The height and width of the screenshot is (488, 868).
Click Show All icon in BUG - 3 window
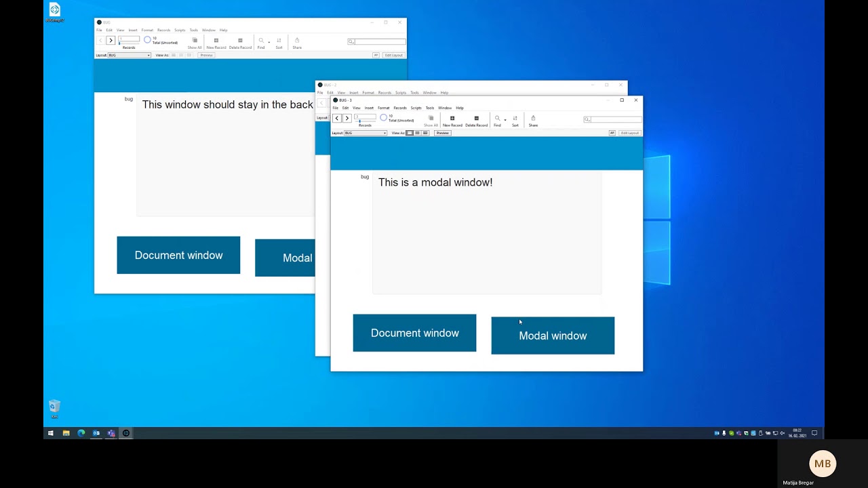[x=431, y=118]
